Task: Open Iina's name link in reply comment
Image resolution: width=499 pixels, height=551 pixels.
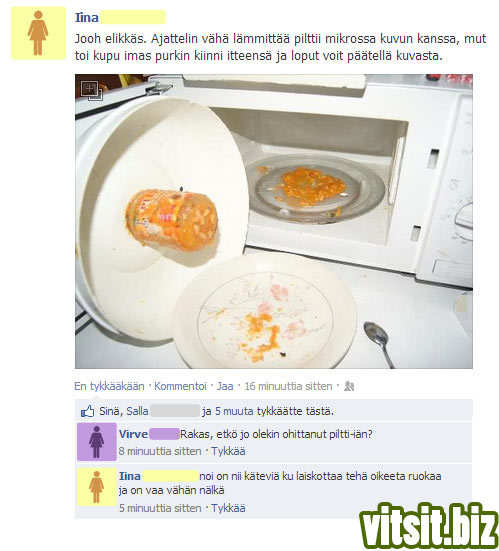Action: (130, 476)
